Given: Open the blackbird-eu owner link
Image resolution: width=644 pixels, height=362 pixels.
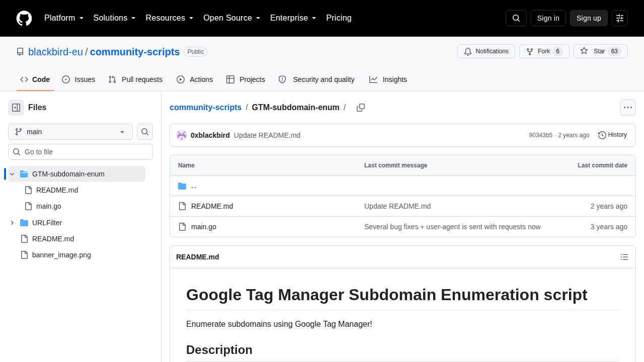Looking at the screenshot, I should coord(55,52).
